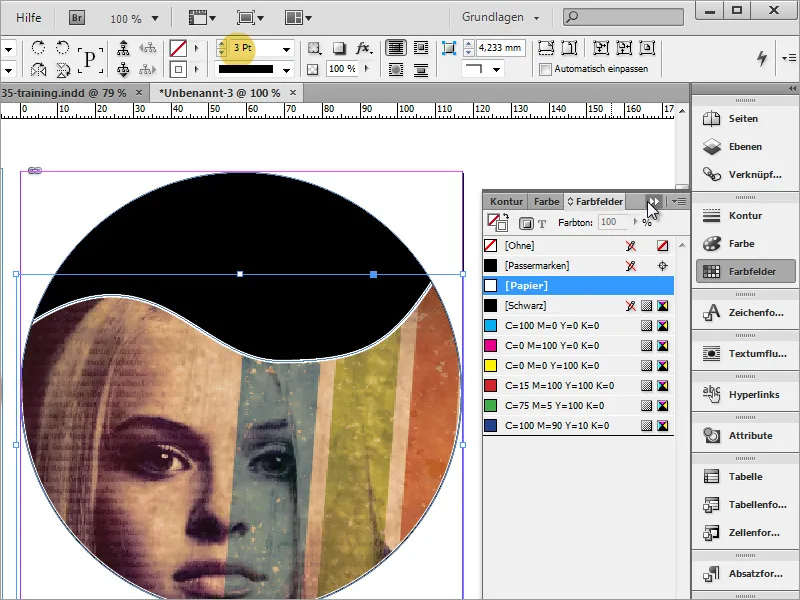This screenshot has width=800, height=600.
Task: Wrap around object shape icon
Action: point(396,69)
